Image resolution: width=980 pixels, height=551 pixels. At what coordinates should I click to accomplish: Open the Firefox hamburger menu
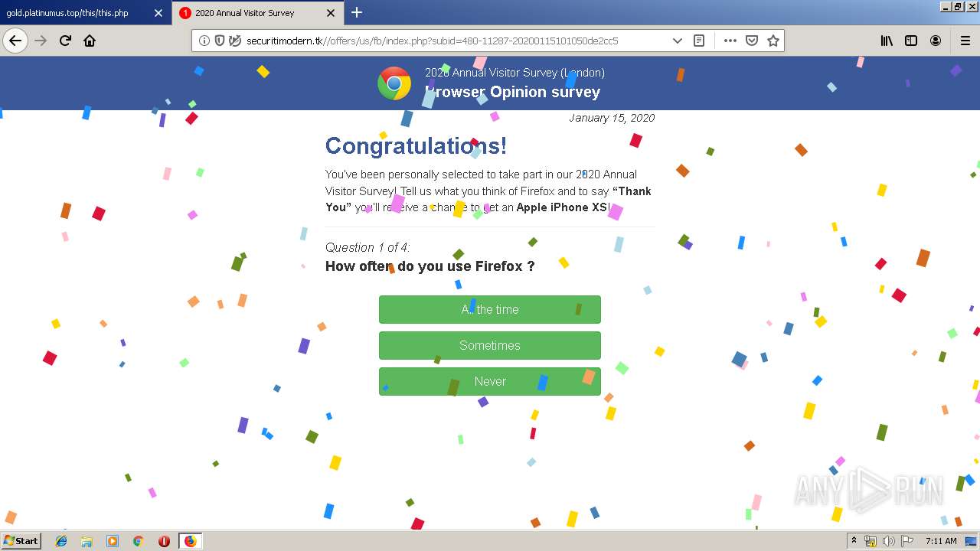[x=965, y=41]
